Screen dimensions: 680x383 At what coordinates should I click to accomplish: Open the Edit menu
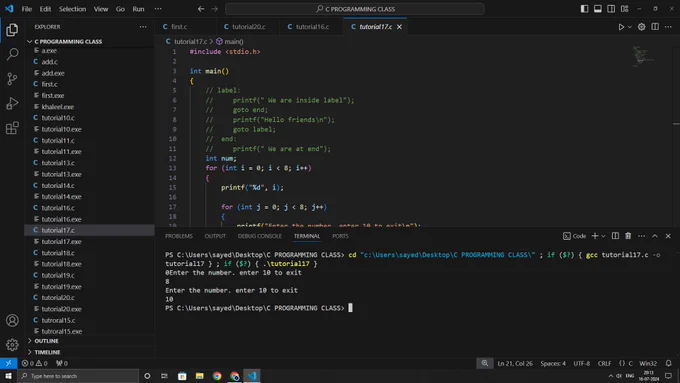point(45,9)
